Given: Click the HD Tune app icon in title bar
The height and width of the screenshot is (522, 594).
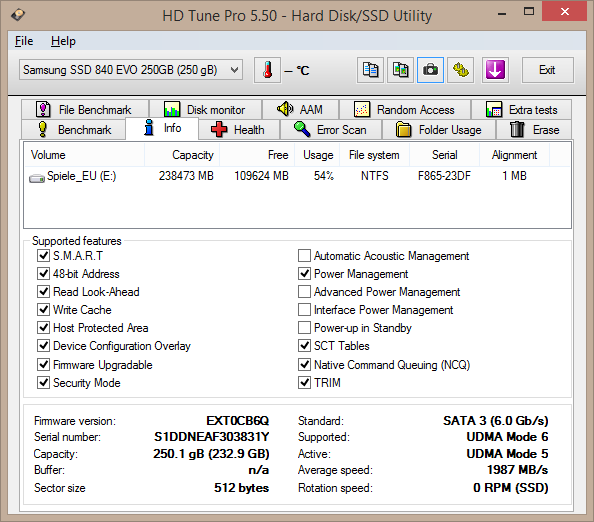Looking at the screenshot, I should coord(18,15).
